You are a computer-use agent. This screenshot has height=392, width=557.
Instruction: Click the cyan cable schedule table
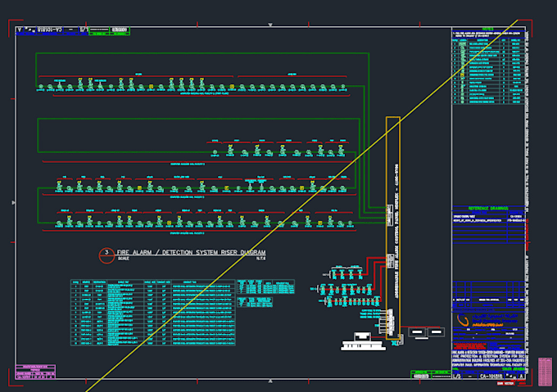click(x=153, y=313)
